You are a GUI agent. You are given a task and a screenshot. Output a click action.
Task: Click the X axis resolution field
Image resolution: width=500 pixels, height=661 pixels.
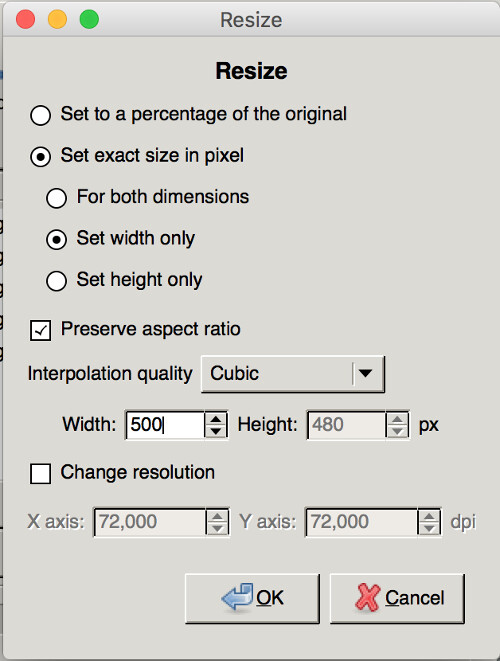[150, 522]
